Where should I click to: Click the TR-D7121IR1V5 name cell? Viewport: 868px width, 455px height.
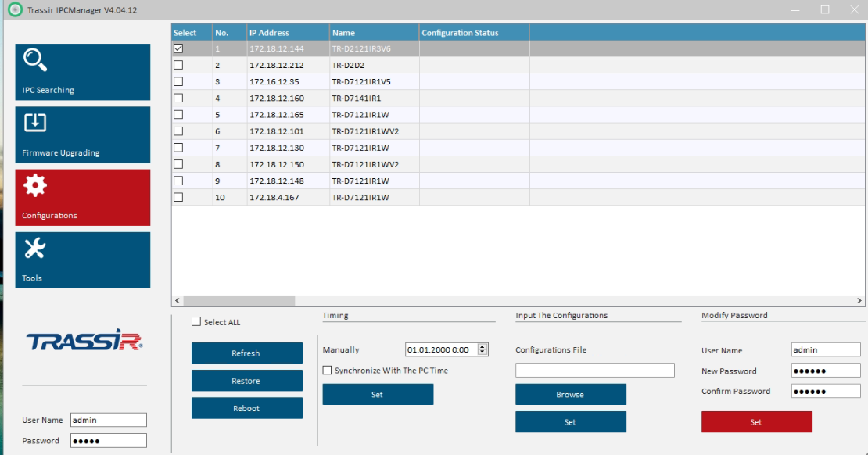click(375, 82)
